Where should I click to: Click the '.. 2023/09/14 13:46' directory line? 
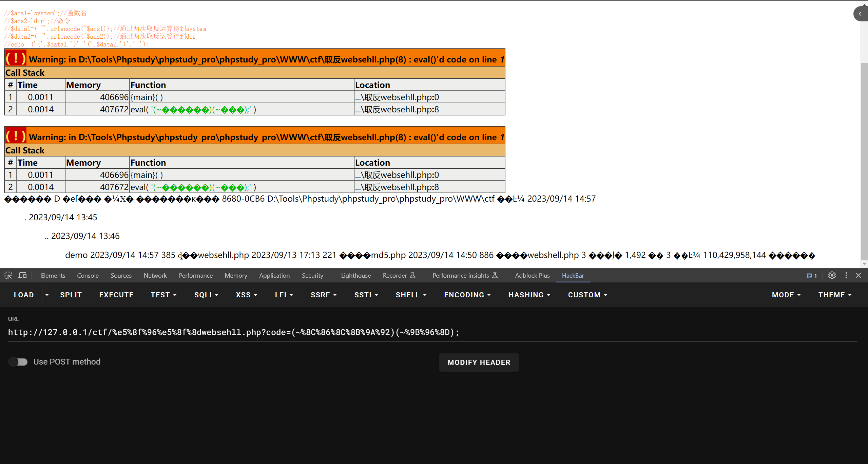82,236
